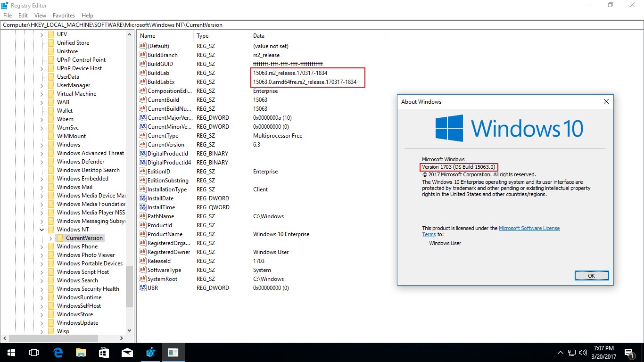
Task: Sort values by the Name column header
Action: [x=165, y=36]
